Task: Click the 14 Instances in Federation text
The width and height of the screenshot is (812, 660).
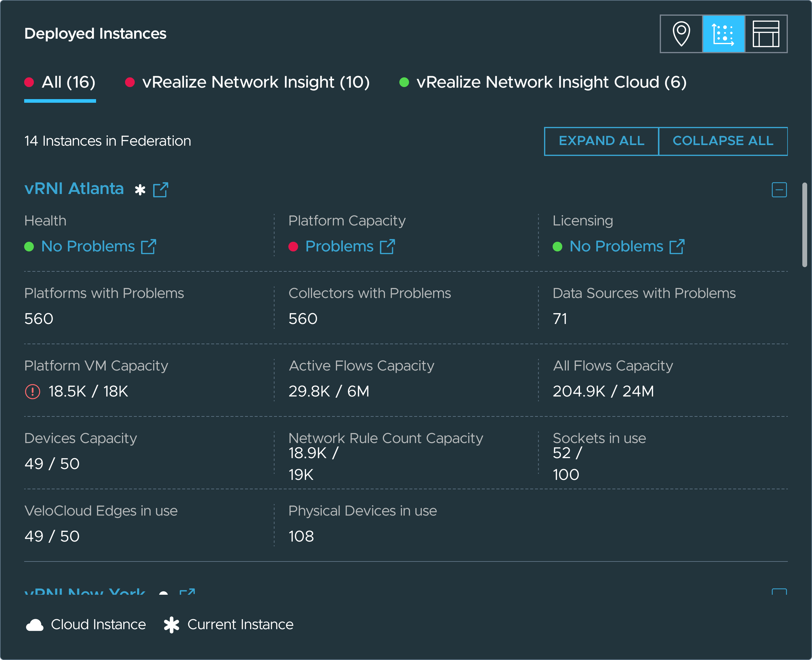Action: tap(108, 141)
